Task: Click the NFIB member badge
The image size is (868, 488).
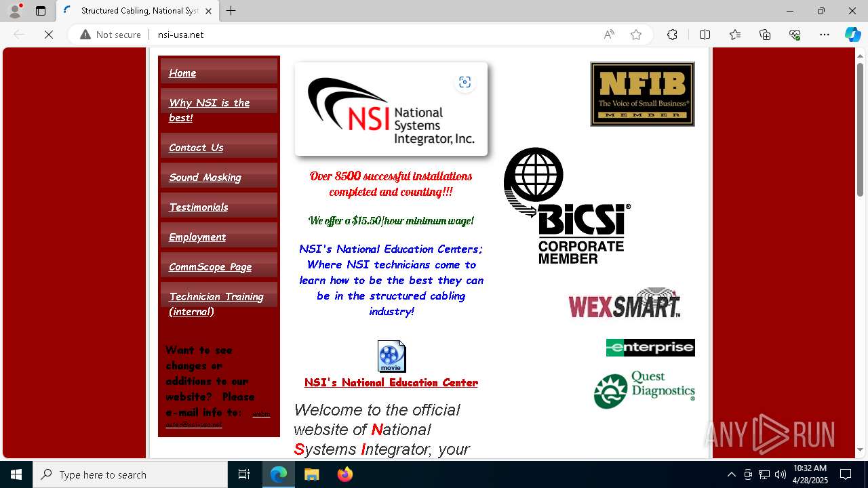Action: coord(642,94)
